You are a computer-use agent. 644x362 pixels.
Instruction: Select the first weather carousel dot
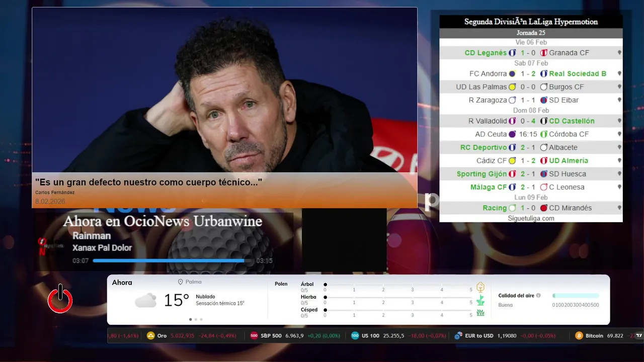pos(190,319)
